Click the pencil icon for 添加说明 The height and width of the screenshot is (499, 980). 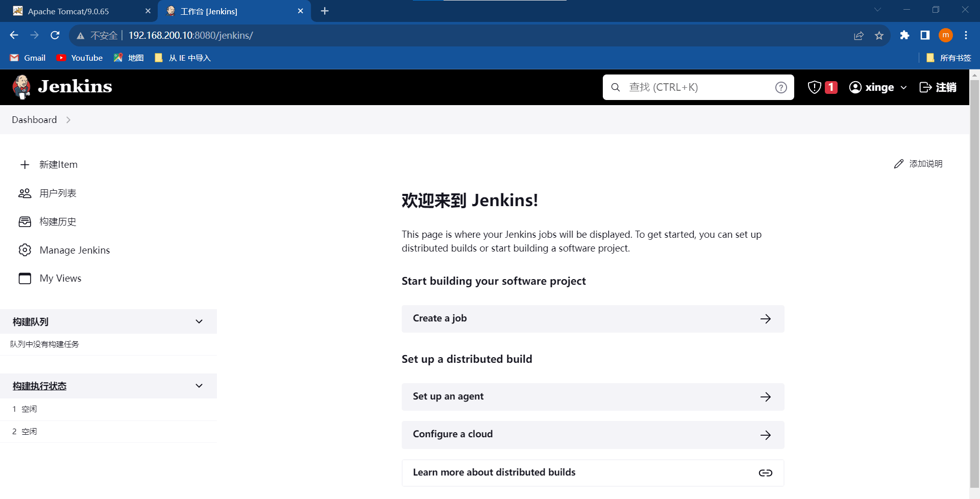pos(899,164)
